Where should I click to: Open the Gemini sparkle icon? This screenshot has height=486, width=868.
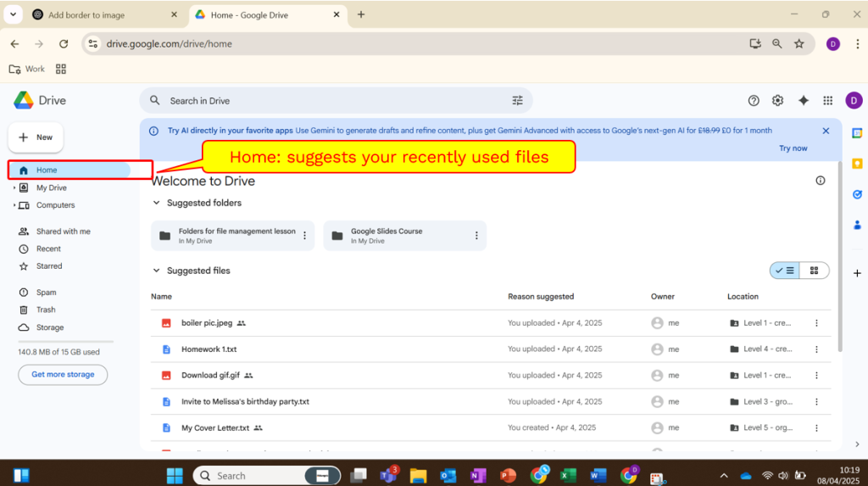point(803,100)
